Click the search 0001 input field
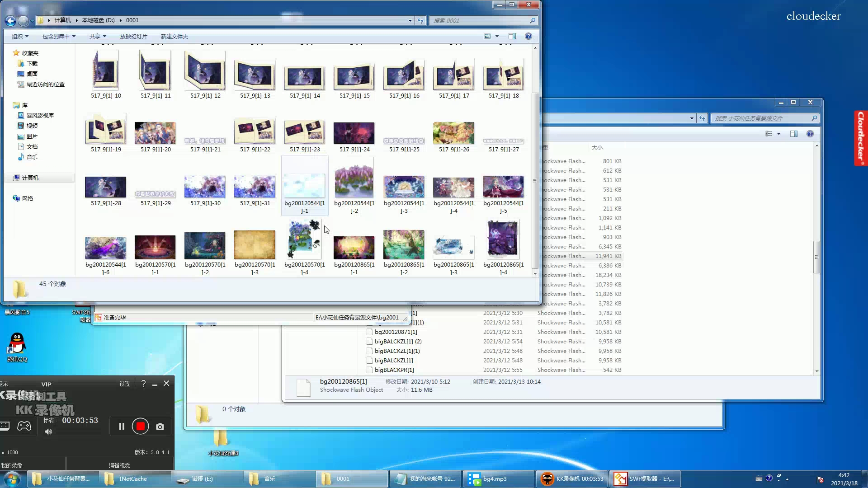Image resolution: width=868 pixels, height=488 pixels. click(x=479, y=20)
